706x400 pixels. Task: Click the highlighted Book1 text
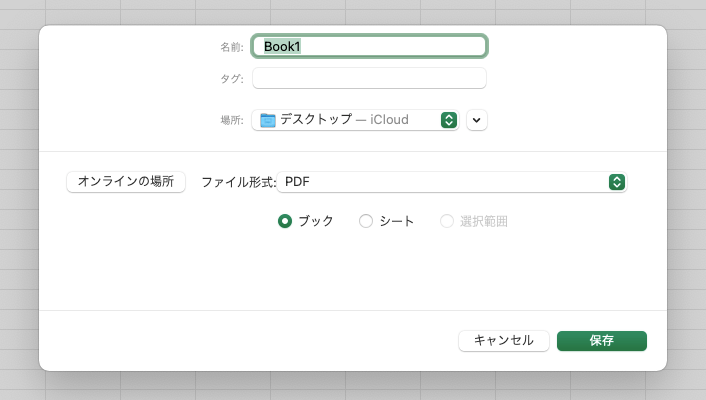click(282, 46)
